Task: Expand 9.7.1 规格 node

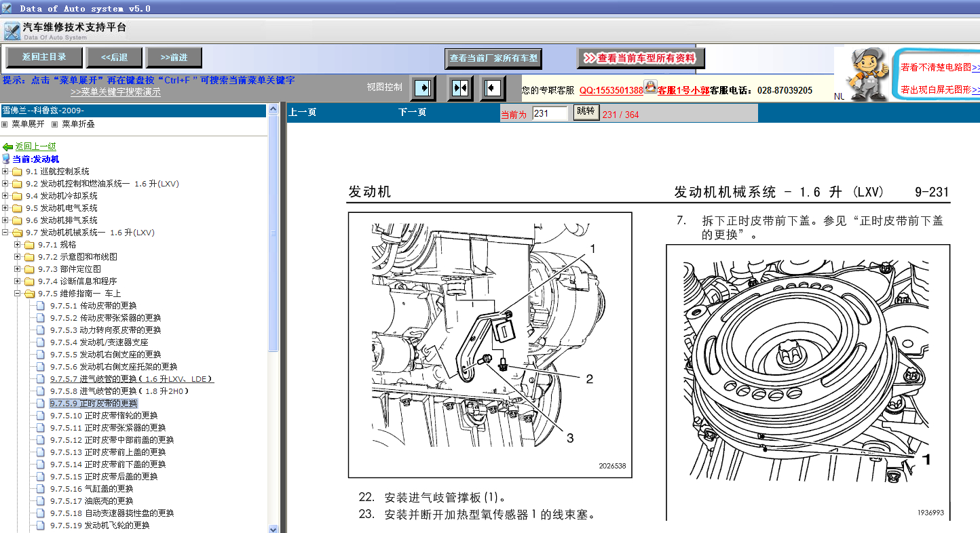Action: coord(18,245)
